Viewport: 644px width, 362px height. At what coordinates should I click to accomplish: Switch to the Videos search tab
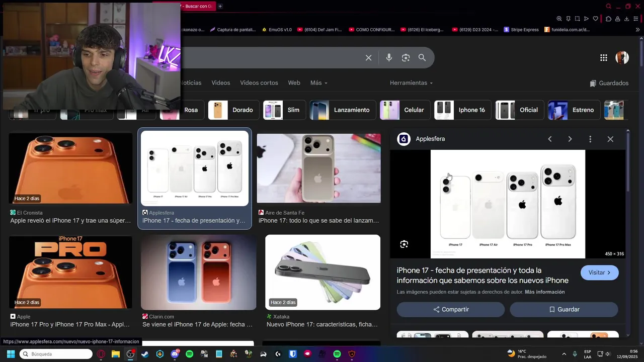[x=220, y=83]
